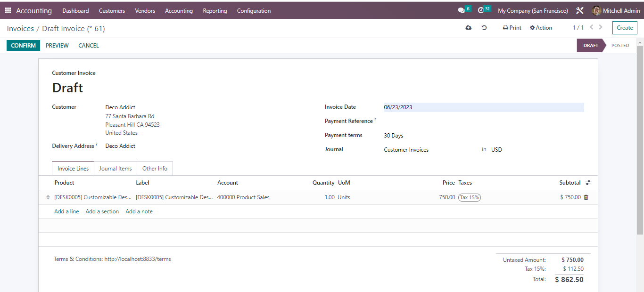Click the Confirm button
Viewport: 644px width, 292px height.
point(23,46)
